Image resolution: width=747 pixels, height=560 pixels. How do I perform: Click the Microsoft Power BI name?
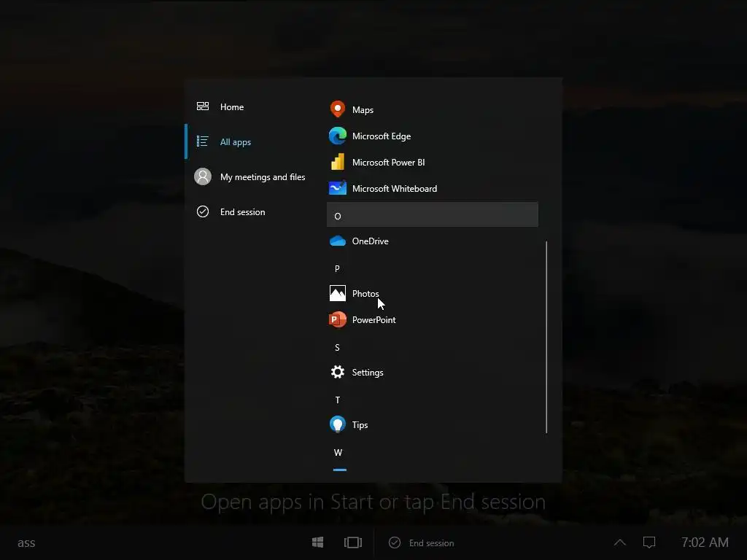click(388, 163)
